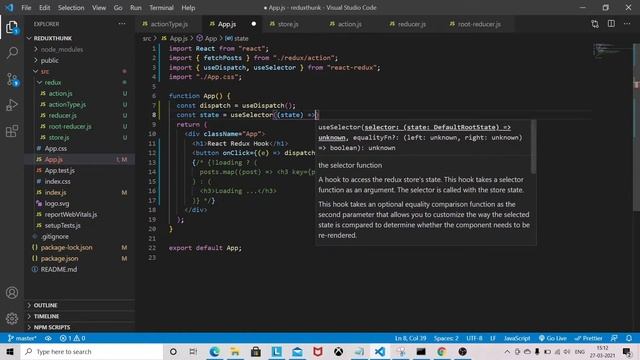
Task: Click the watch eye icon in status bar
Action: (48, 338)
